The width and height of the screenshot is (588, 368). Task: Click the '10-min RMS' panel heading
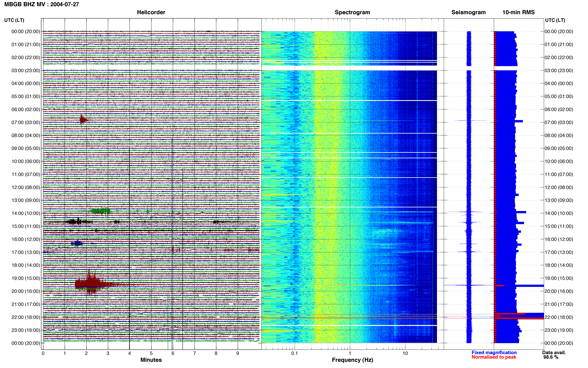click(x=518, y=12)
